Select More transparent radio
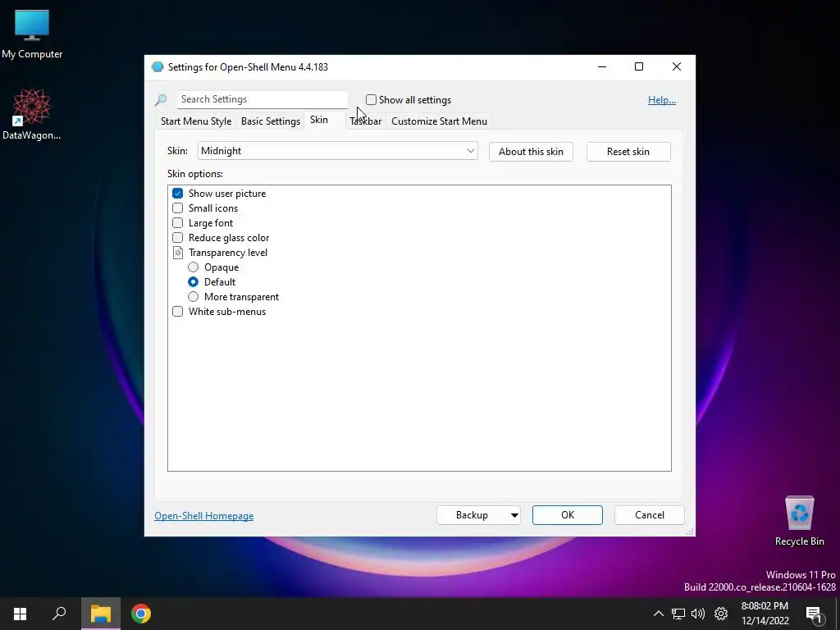 coord(193,297)
